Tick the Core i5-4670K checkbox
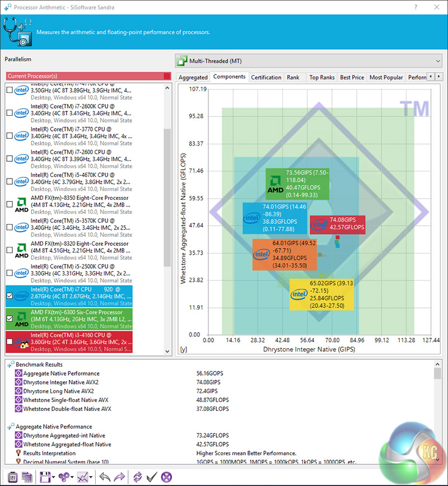 coord(10,181)
